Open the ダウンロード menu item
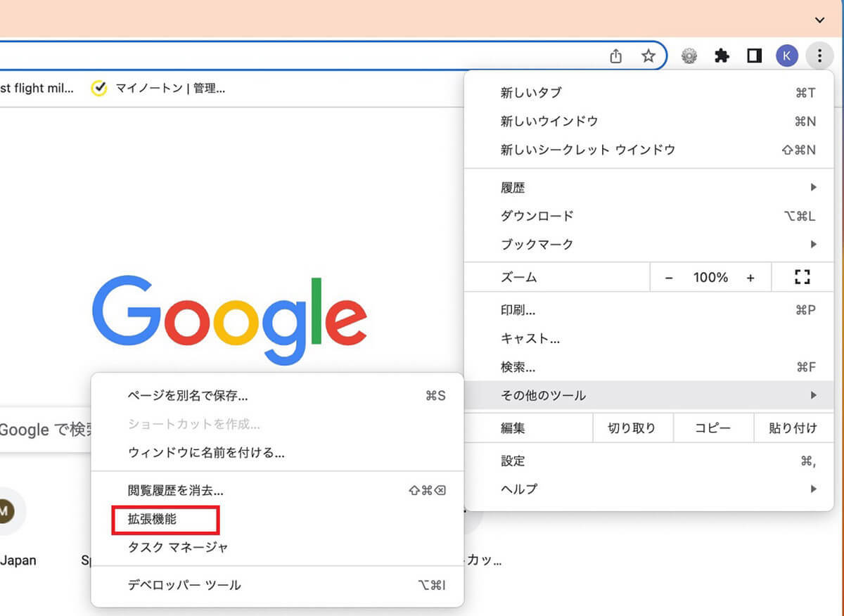Viewport: 844px width, 616px height. coord(648,216)
